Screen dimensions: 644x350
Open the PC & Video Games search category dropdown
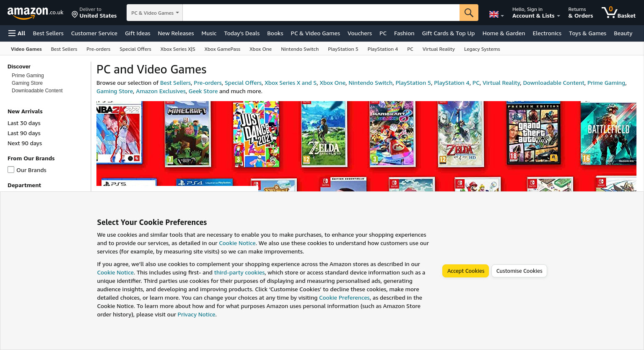(155, 13)
